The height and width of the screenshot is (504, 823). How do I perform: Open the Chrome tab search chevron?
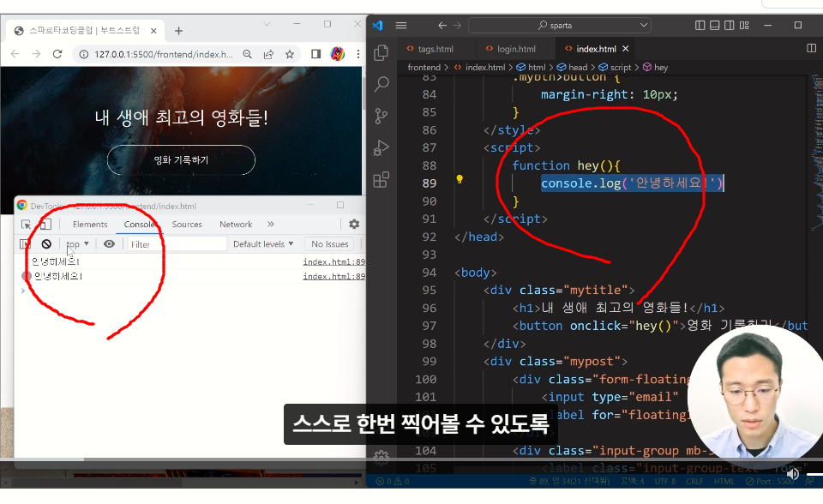pos(267,24)
